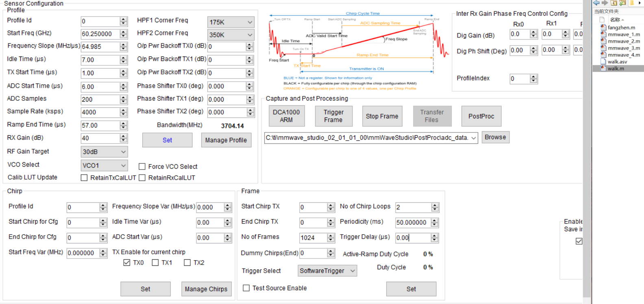Image resolution: width=644 pixels, height=304 pixels.
Task: Select the walk.asv file icon
Action: click(604, 62)
